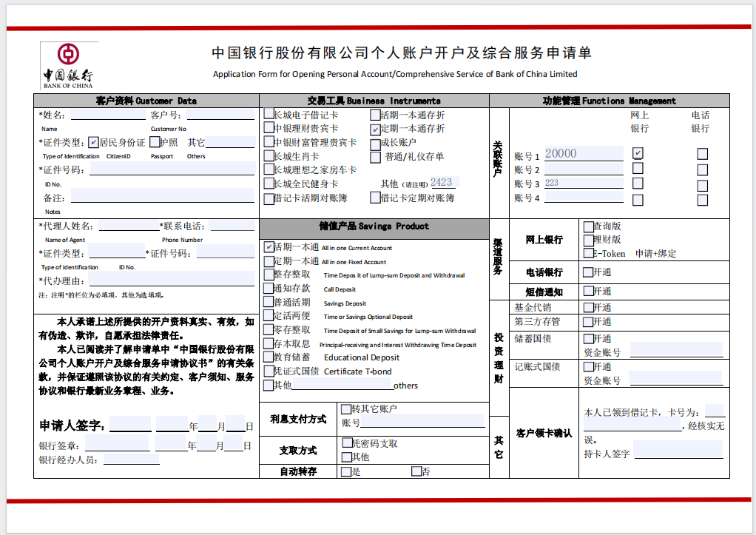This screenshot has height=535, width=756.
Task: Check 开通 for 短信通知
Action: 588,291
